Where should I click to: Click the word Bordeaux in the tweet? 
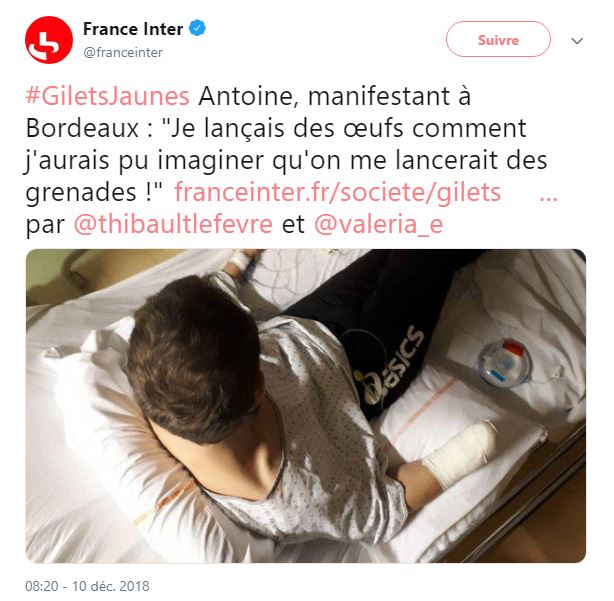[82, 128]
